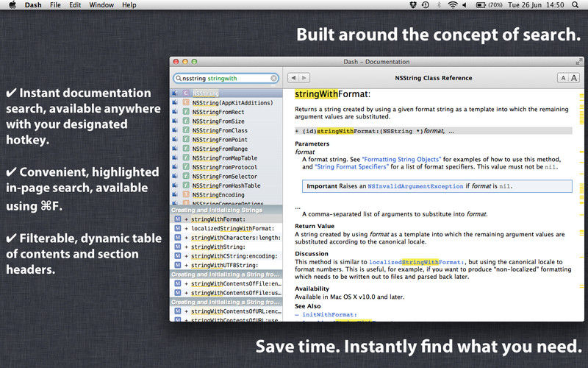Screen dimensions: 588x368
Task: Select stringWithCharacters:length: in table of contents
Action: click(x=226, y=238)
